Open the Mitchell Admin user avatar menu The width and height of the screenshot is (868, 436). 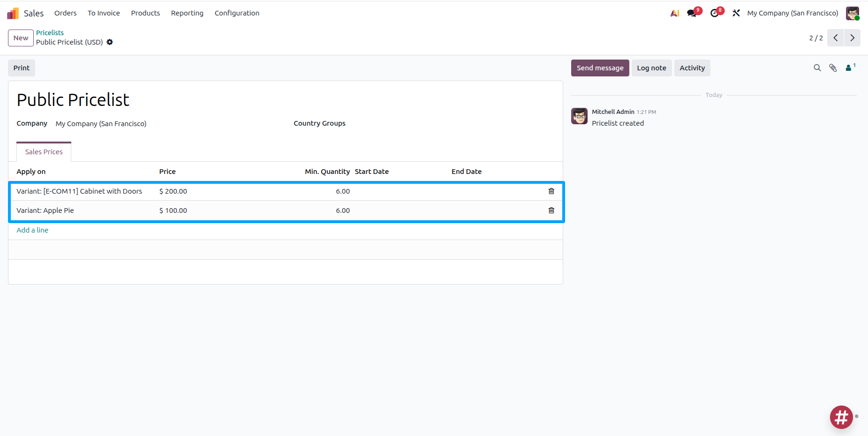852,13
